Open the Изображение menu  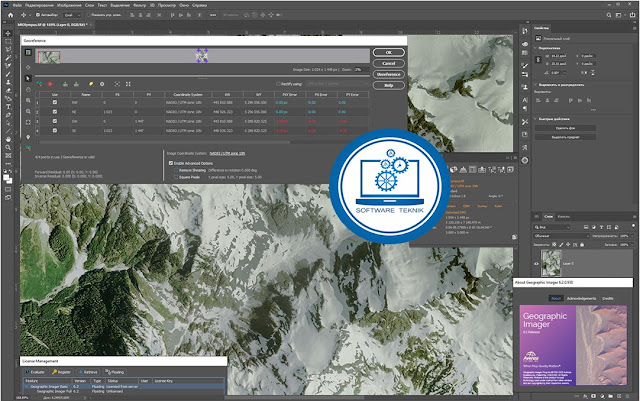[68, 5]
